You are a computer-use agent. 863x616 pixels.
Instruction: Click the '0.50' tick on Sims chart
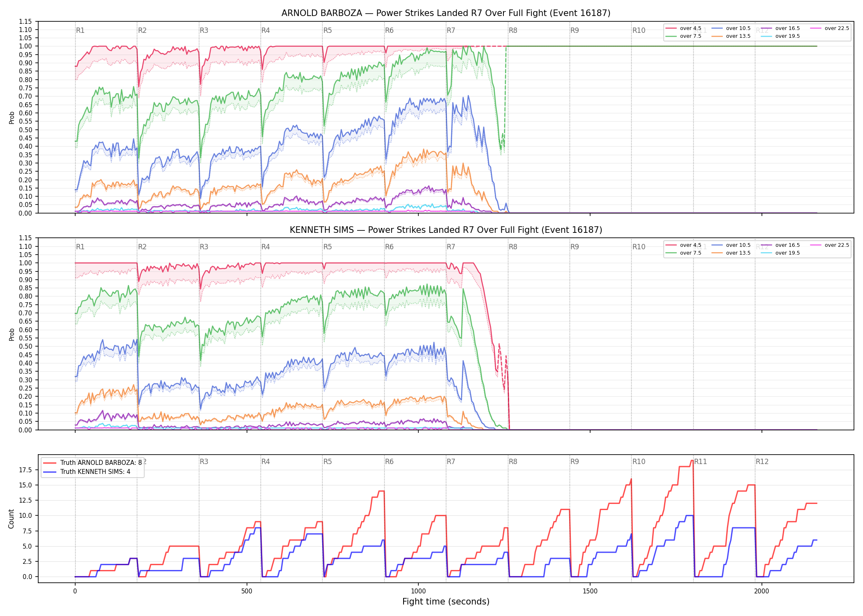tap(25, 347)
